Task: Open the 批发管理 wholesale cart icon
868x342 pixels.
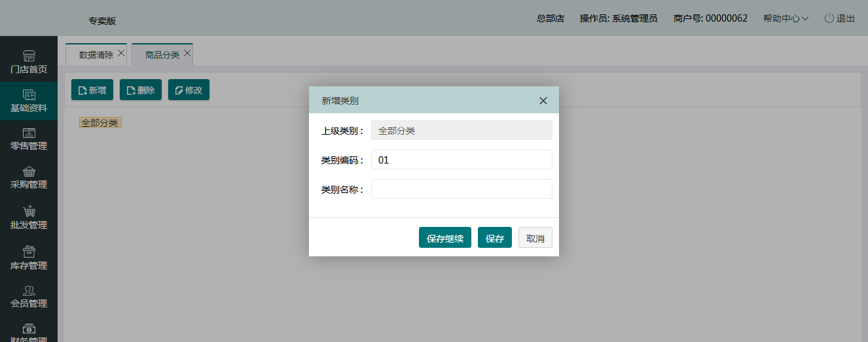Action: pos(29,212)
